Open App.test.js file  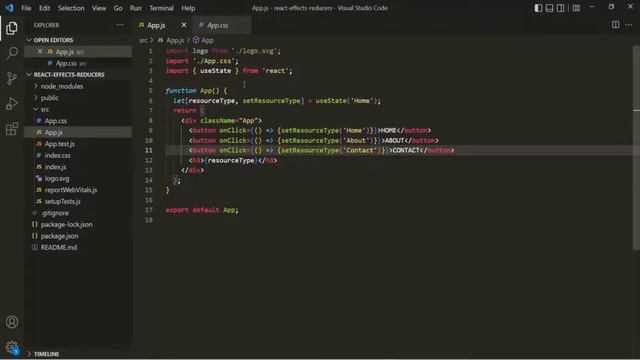[60, 144]
